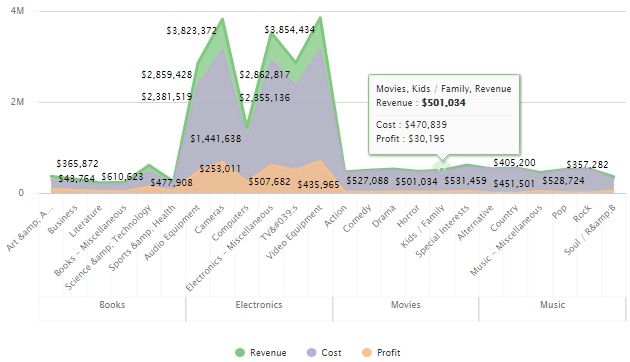Hide the Cost series via legend label

[331, 353]
